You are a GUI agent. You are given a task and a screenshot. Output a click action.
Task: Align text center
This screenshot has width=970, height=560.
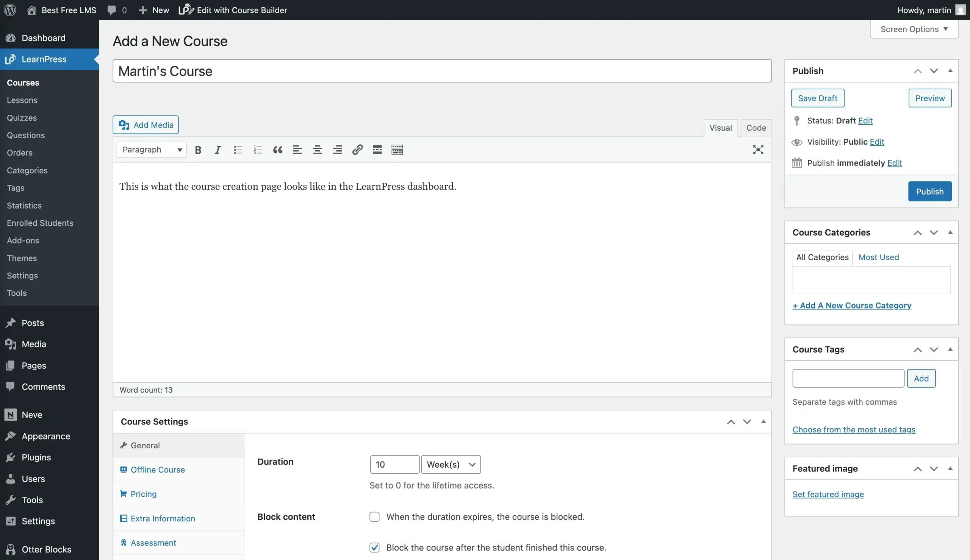pos(318,150)
